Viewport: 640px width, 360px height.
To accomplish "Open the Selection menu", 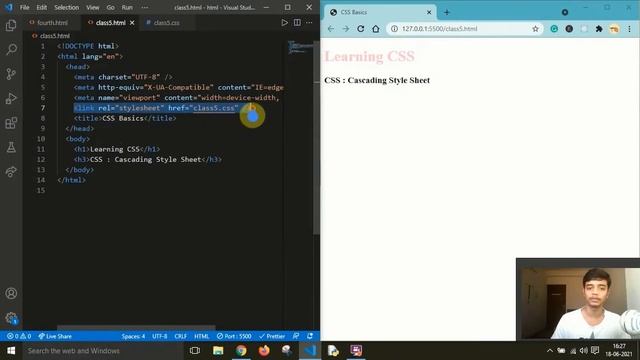I will pos(67,7).
